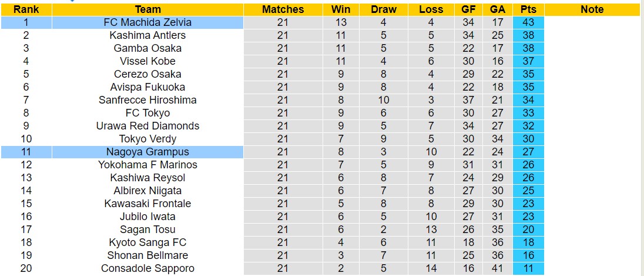Click the GF column header
The image size is (644, 276).
[468, 9]
